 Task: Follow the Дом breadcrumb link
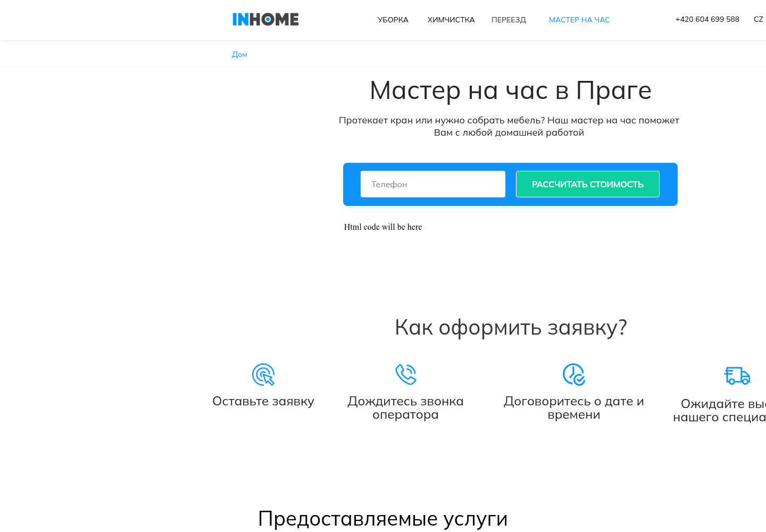[x=239, y=54]
